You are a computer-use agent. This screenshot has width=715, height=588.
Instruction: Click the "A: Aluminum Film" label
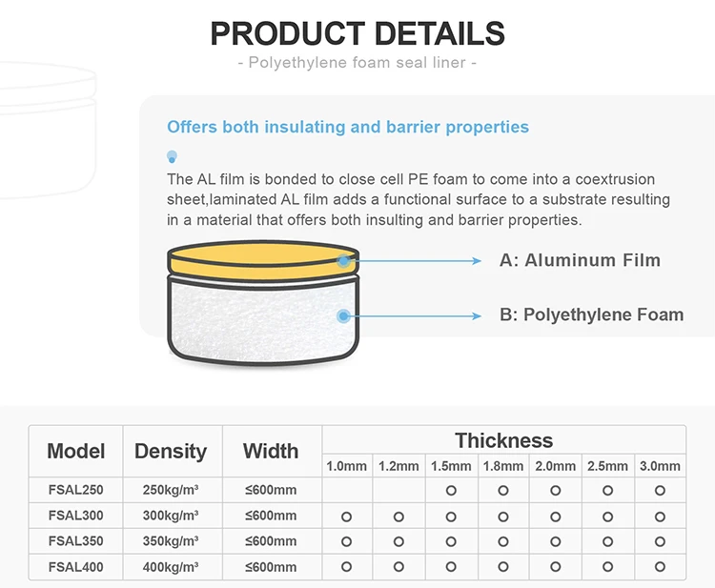coord(580,260)
